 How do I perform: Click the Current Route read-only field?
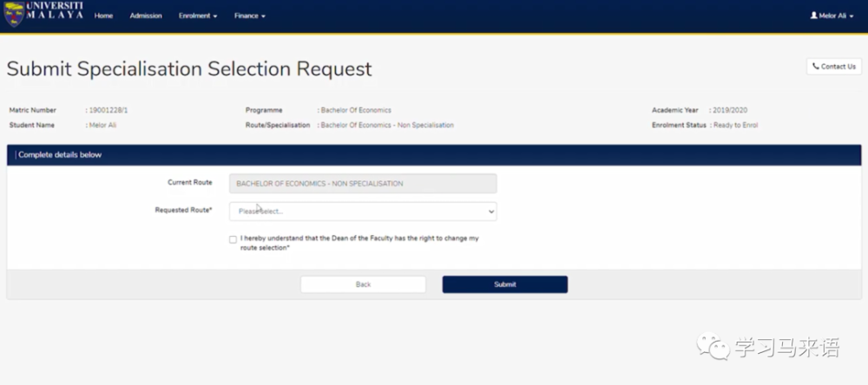tap(363, 183)
